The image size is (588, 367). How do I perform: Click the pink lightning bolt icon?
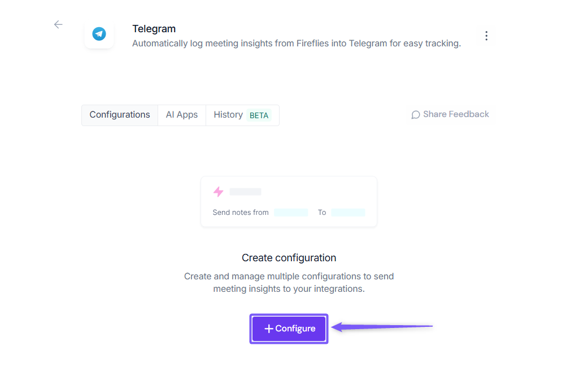(218, 192)
